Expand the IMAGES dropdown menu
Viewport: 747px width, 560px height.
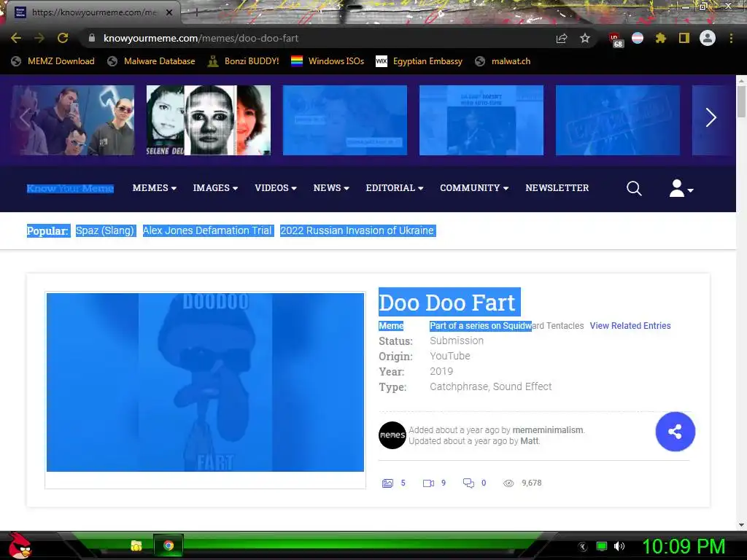point(215,188)
